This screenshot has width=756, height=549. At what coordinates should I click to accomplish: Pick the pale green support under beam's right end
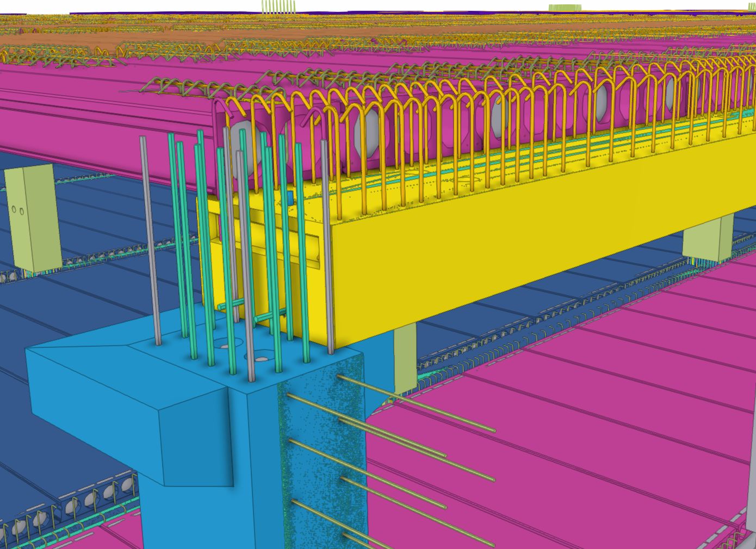pos(708,238)
